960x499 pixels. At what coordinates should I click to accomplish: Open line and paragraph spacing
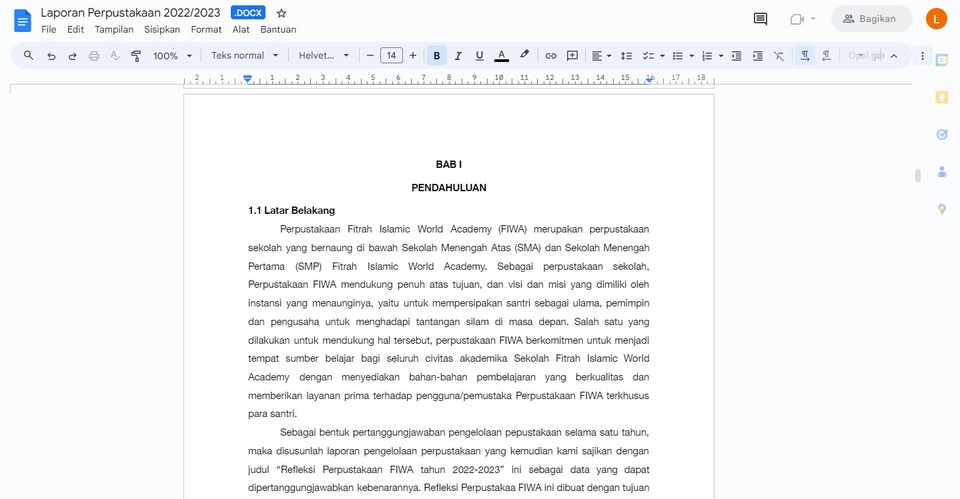click(x=626, y=56)
